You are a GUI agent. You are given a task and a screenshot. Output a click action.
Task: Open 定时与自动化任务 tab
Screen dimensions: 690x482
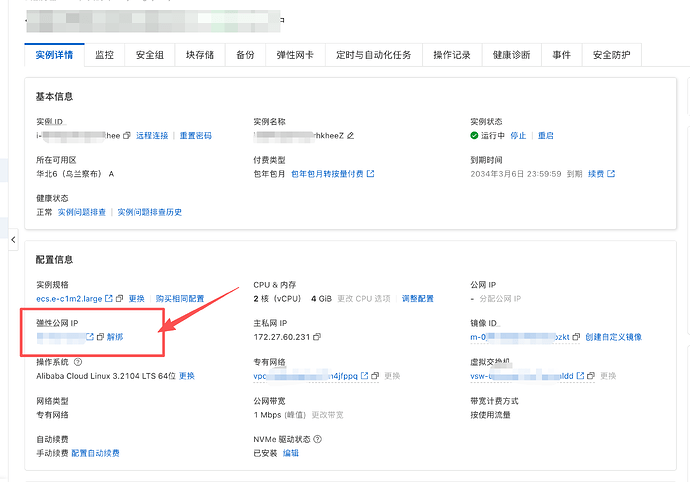point(374,55)
